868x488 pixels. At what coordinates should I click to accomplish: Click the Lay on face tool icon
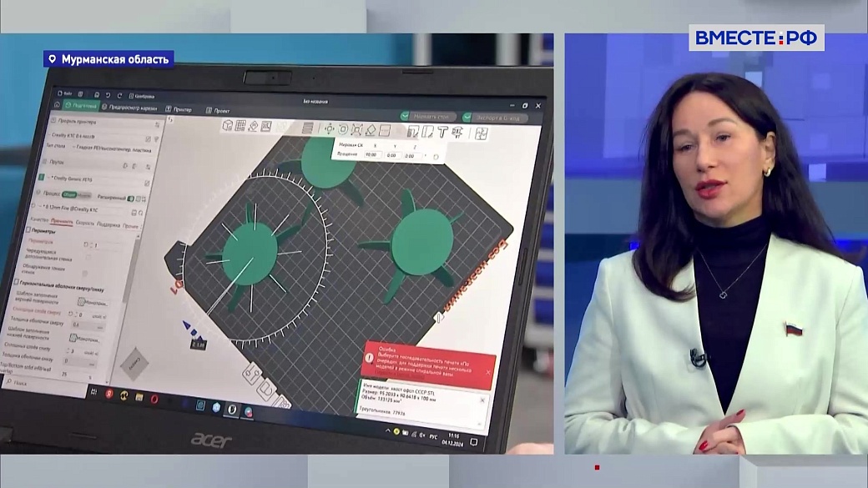(371, 130)
